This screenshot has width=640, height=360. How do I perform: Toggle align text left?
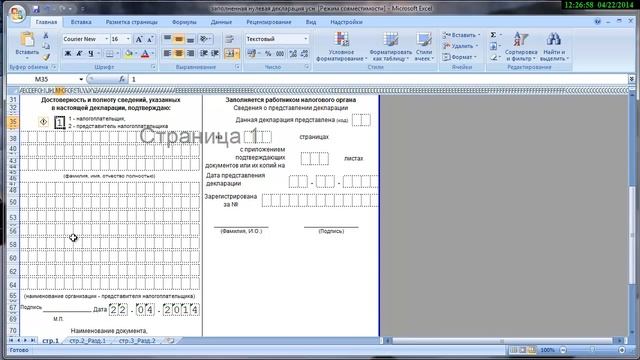coord(167,53)
